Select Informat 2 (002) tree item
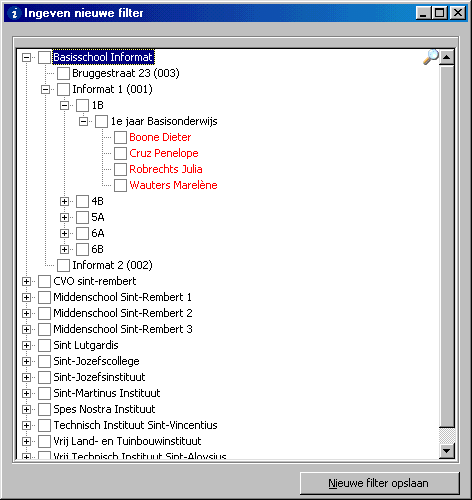 [112, 265]
